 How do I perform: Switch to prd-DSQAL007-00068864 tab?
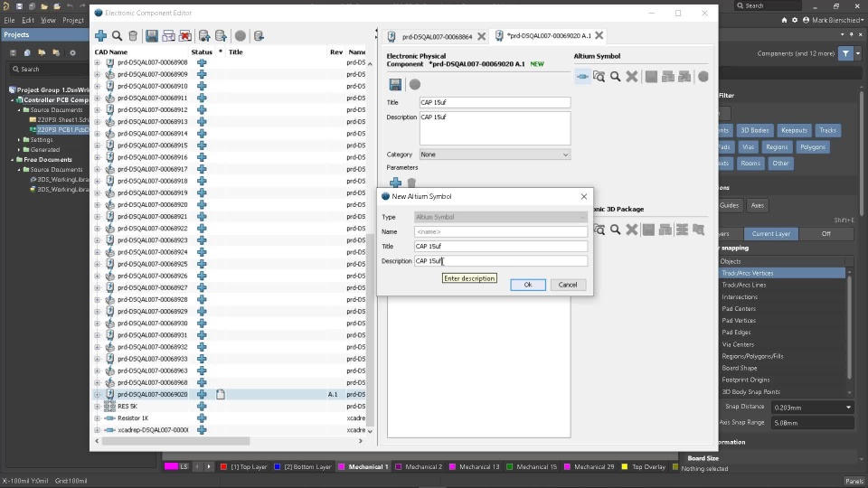click(x=436, y=36)
